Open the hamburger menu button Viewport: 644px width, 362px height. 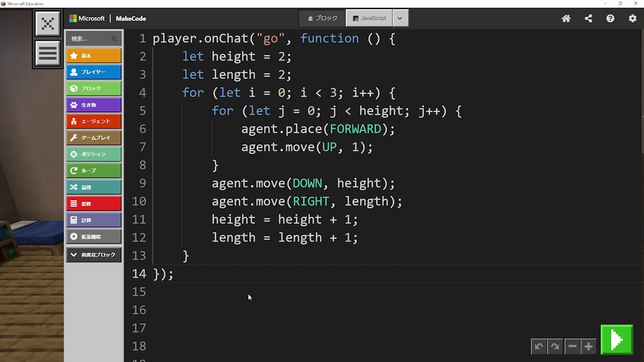coord(48,53)
